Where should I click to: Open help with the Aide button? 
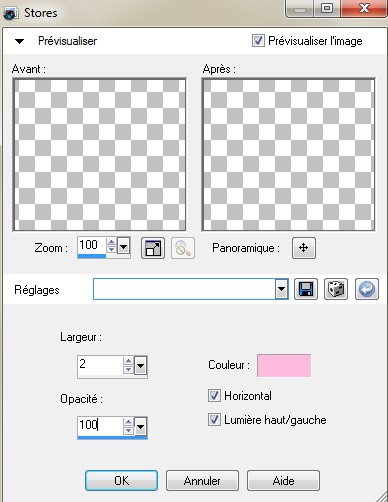283,480
